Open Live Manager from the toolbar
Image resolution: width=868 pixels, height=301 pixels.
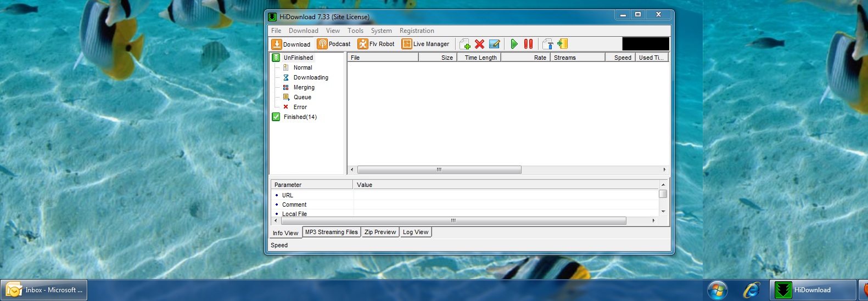click(x=425, y=44)
